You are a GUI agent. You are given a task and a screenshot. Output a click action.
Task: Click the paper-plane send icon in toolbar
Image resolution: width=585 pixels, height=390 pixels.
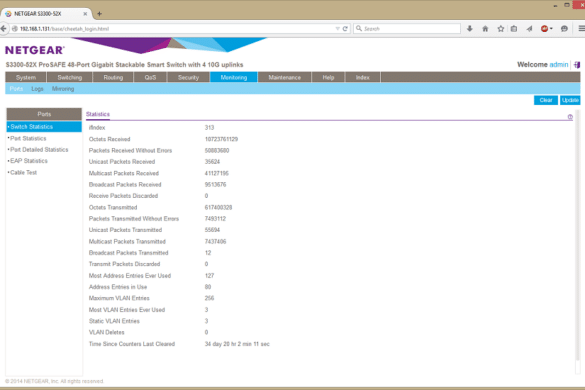tap(529, 29)
